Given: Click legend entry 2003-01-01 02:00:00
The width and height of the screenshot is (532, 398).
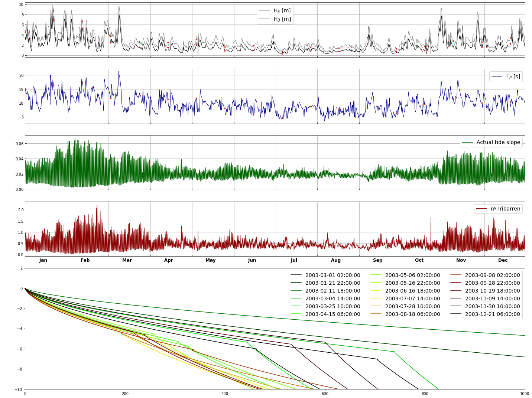Looking at the screenshot, I should 332,275.
